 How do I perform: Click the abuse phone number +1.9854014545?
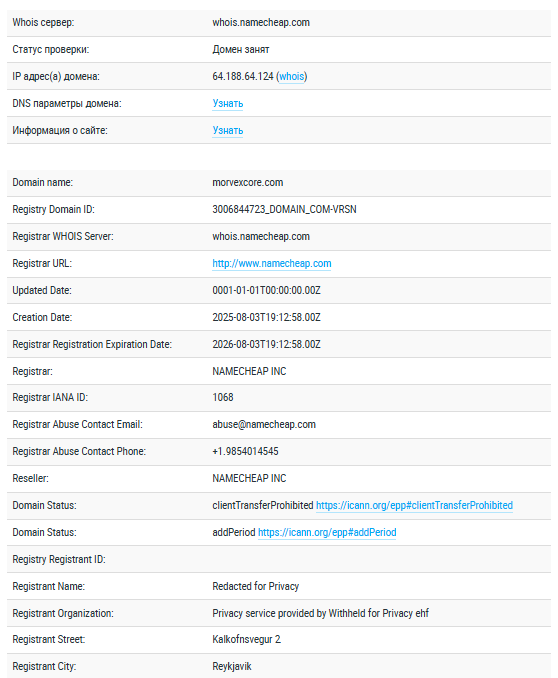tap(245, 451)
